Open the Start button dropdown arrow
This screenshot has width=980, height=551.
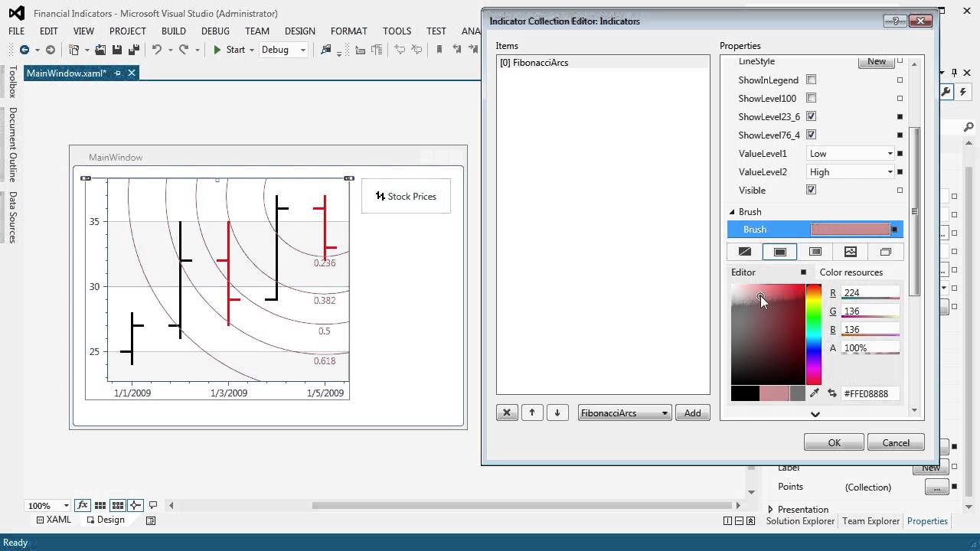(x=253, y=51)
